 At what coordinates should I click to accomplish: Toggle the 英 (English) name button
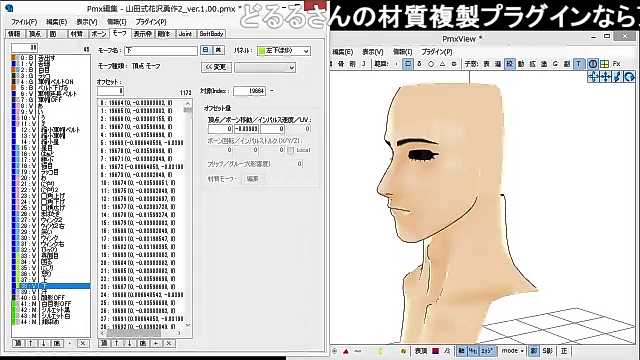click(218, 50)
